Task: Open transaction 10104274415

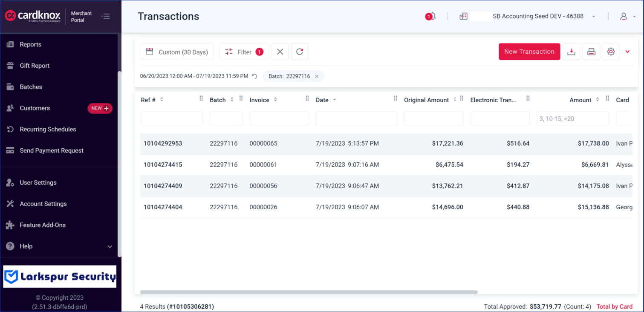Action: pos(163,165)
